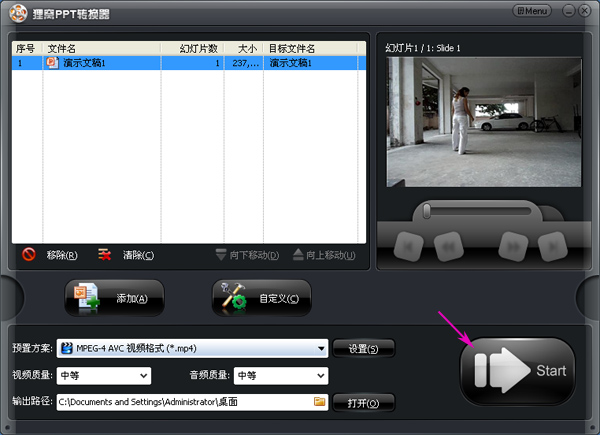Click the red Remove (移除) icon

(x=29, y=254)
